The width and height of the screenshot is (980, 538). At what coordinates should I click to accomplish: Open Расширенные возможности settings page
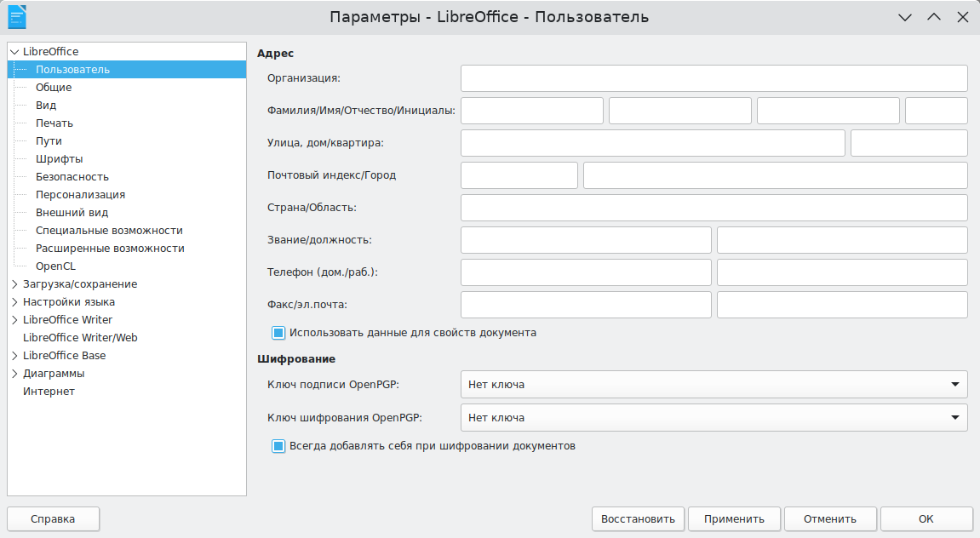tap(110, 249)
